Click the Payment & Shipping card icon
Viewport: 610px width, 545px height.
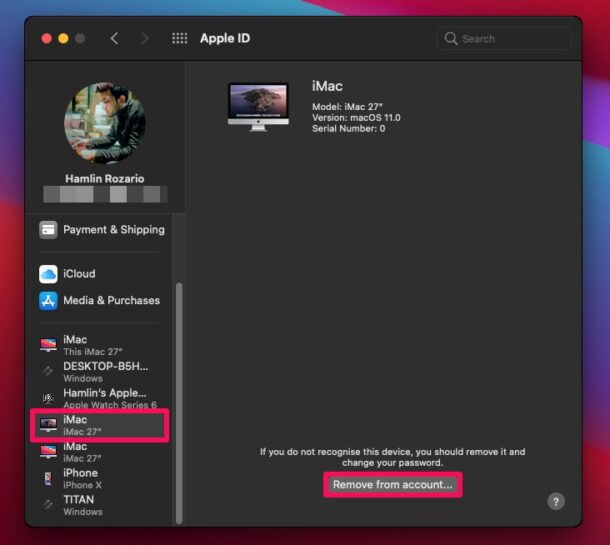pos(48,230)
